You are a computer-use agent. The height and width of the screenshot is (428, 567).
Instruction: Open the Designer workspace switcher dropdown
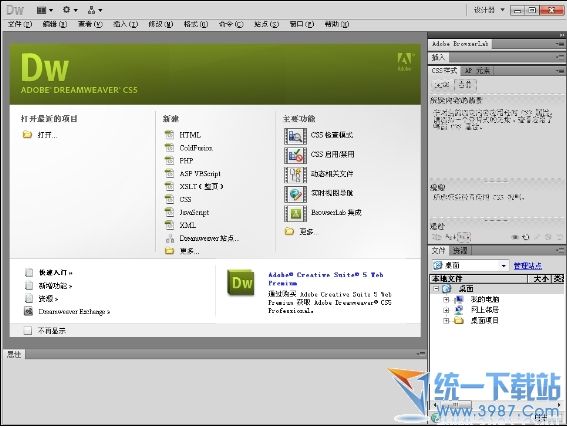click(x=489, y=10)
